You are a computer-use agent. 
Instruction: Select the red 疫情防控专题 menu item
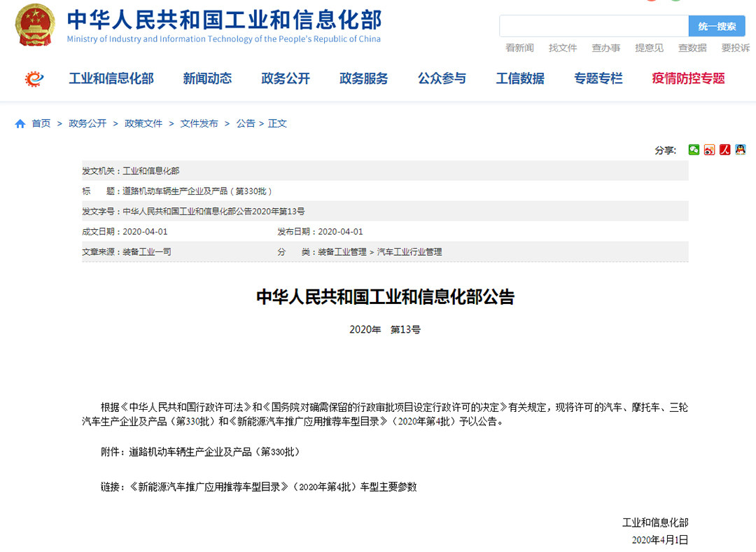688,78
